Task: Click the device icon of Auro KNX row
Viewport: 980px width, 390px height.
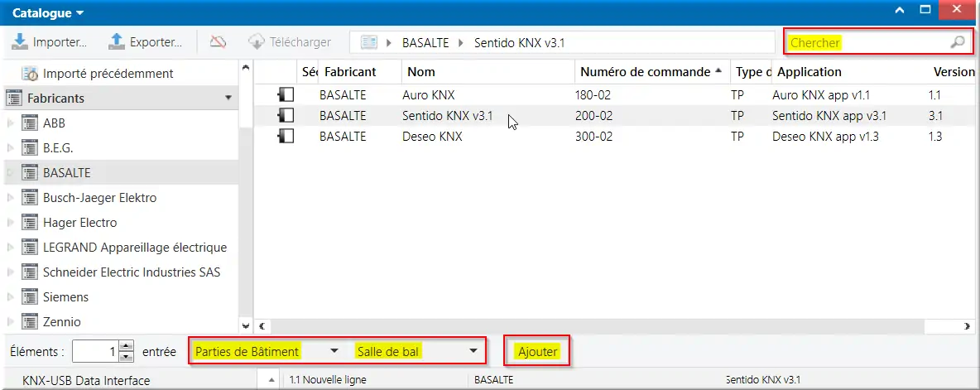Action: click(286, 95)
